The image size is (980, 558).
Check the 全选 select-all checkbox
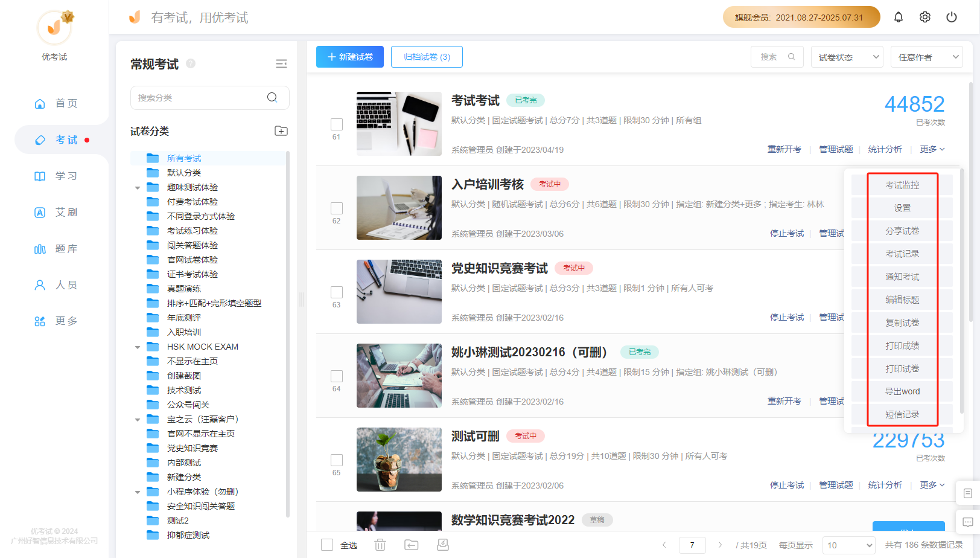tap(327, 545)
